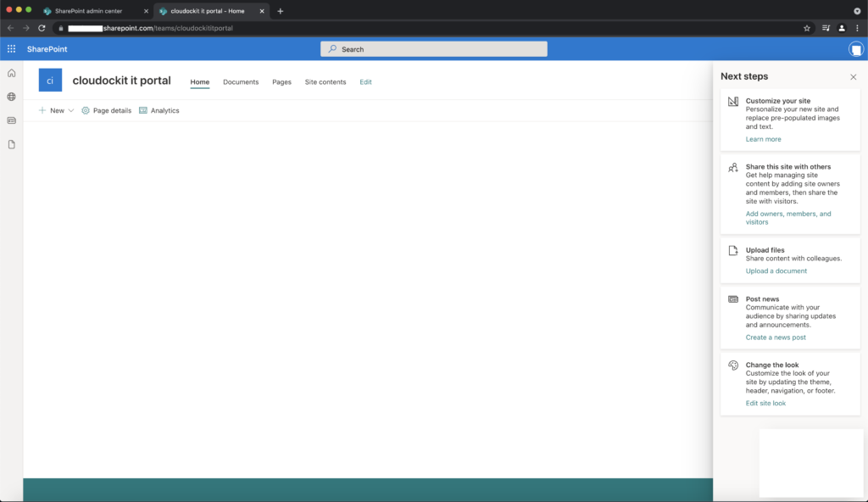The height and width of the screenshot is (502, 868).
Task: Click the Change the look palette icon
Action: pyautogui.click(x=733, y=365)
